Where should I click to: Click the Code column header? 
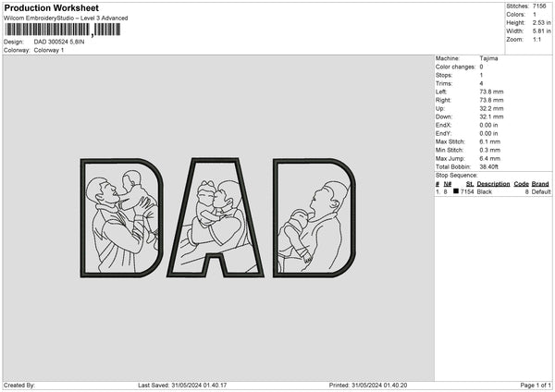[522, 184]
